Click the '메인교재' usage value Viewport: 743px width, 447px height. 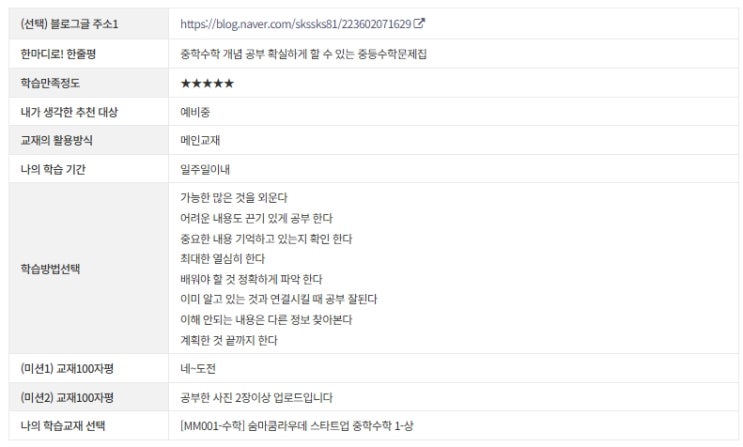click(200, 140)
